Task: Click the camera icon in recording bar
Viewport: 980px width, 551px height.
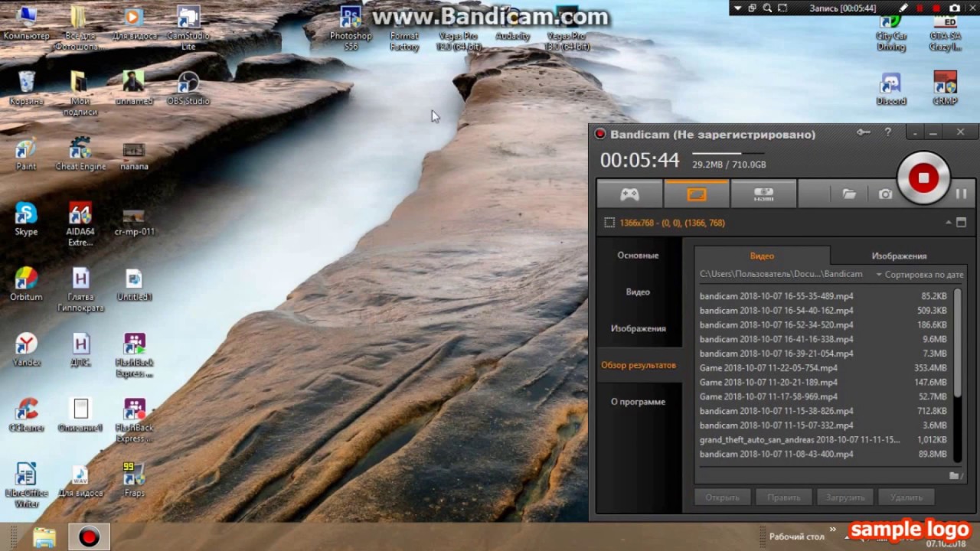Action: point(954,8)
